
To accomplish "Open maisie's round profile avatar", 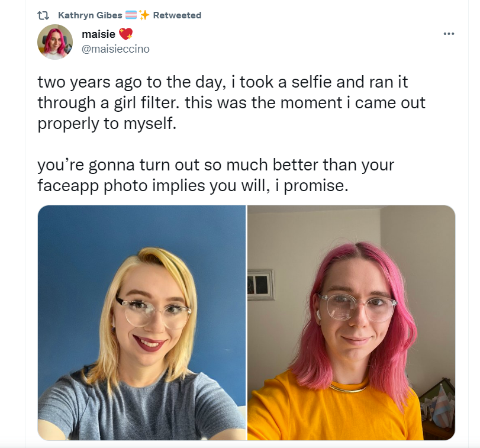I will pyautogui.click(x=55, y=41).
